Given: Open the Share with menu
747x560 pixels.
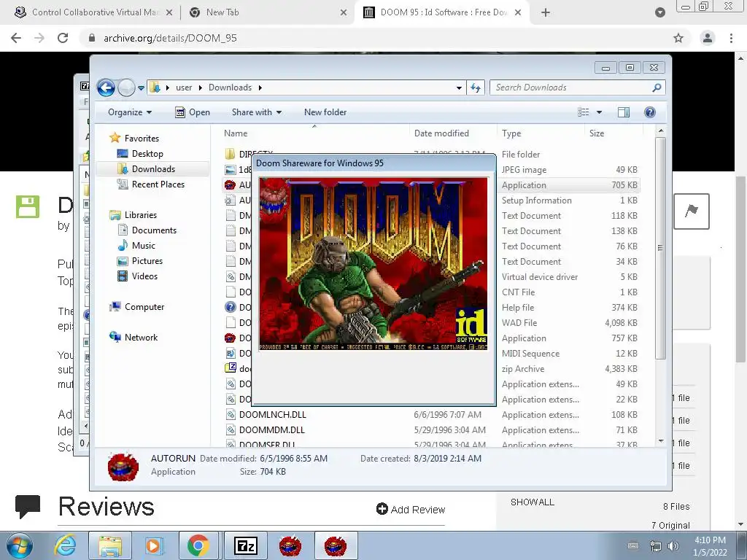Looking at the screenshot, I should [x=256, y=112].
